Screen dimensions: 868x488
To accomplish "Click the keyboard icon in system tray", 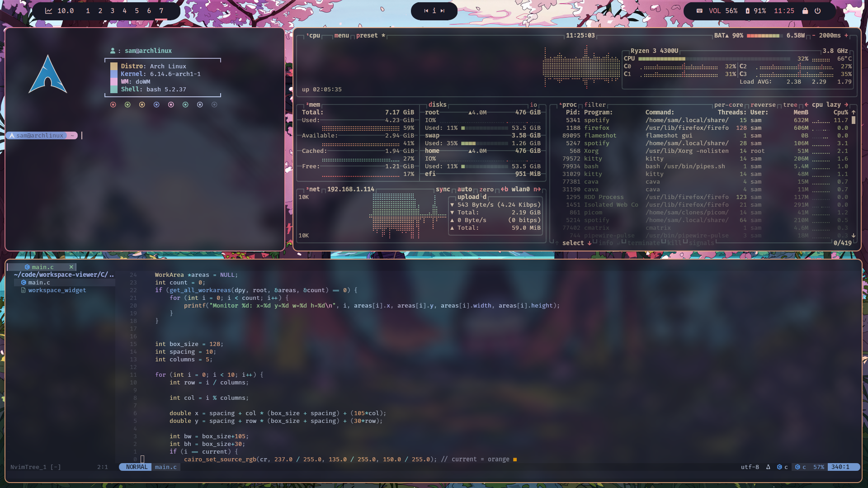I will click(x=699, y=11).
